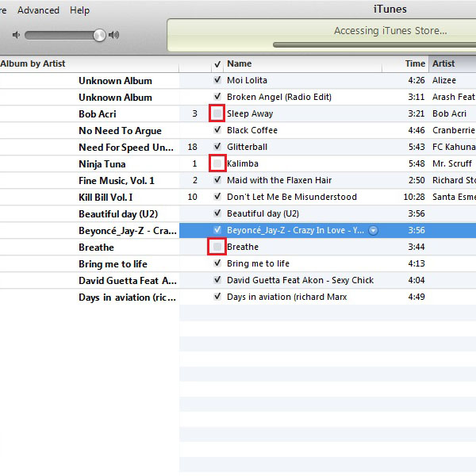Select Days in aviation (richard Marx

click(x=287, y=297)
